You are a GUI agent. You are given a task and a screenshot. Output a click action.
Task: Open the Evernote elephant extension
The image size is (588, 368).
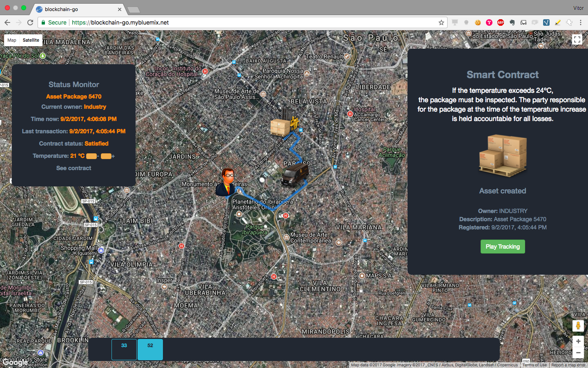click(x=512, y=22)
